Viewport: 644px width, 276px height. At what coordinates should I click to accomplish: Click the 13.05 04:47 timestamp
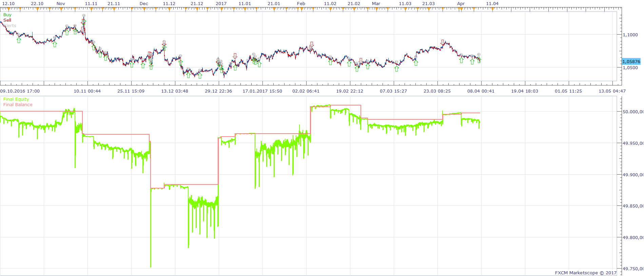[x=612, y=91]
